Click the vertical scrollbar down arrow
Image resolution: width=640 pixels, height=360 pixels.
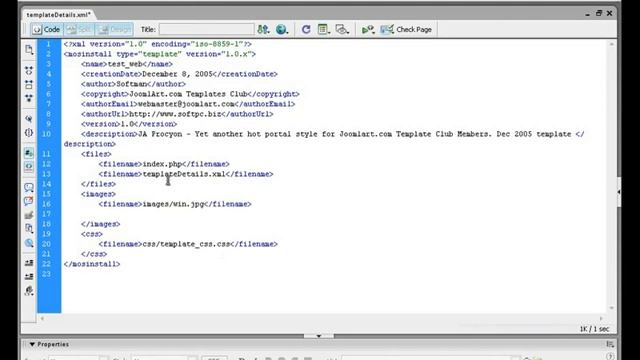pos(611,308)
